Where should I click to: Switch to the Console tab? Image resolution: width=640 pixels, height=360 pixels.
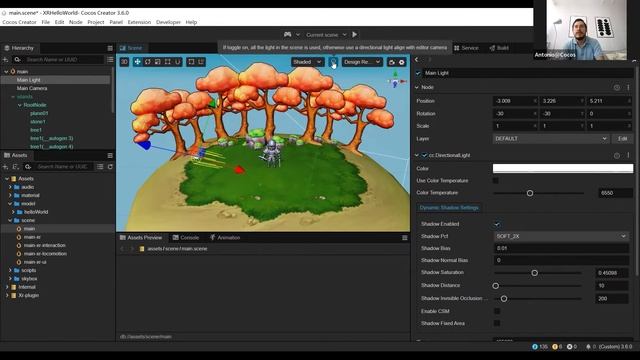[x=186, y=238]
